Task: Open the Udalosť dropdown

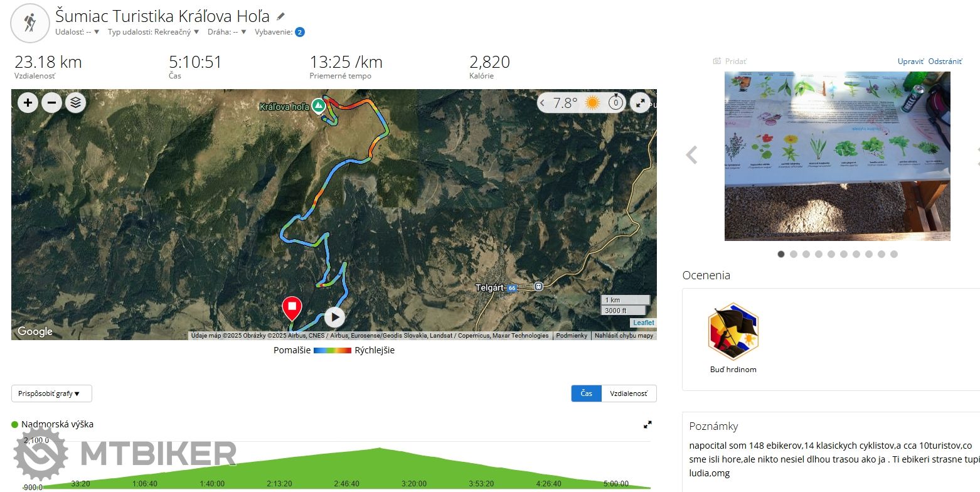Action: point(77,32)
